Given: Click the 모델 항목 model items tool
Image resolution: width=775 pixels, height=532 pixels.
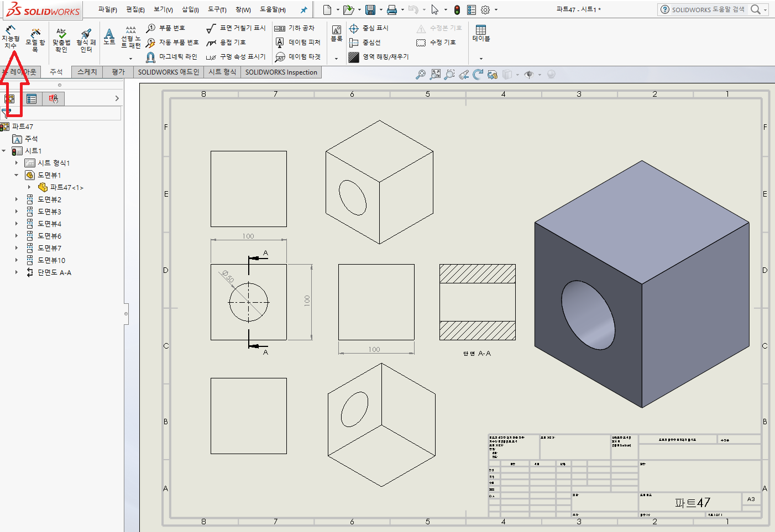Looking at the screenshot, I should pyautogui.click(x=35, y=40).
